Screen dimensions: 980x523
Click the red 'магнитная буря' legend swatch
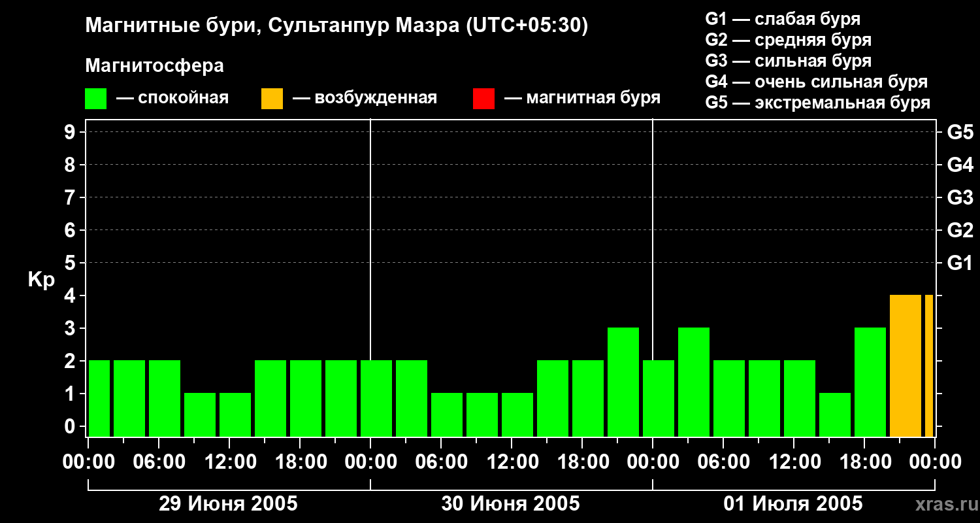483,99
